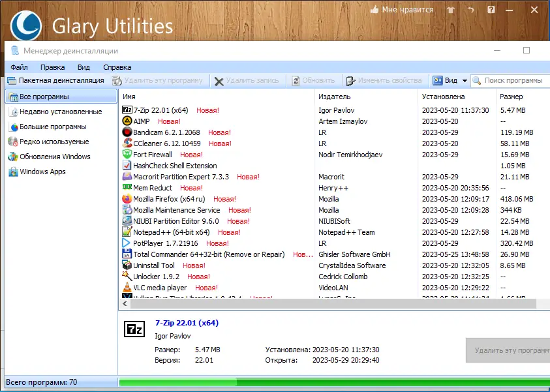Click Изменить свойства toolbar button
550x392 pixels.
click(x=384, y=81)
